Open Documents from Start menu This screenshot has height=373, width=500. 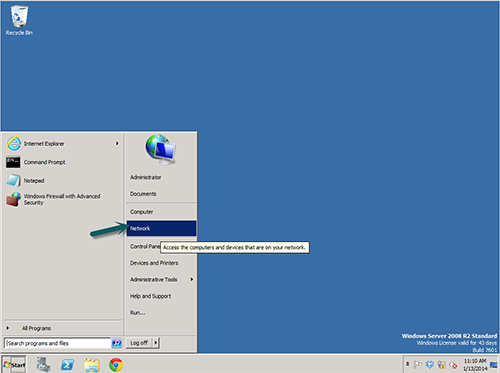(x=161, y=194)
